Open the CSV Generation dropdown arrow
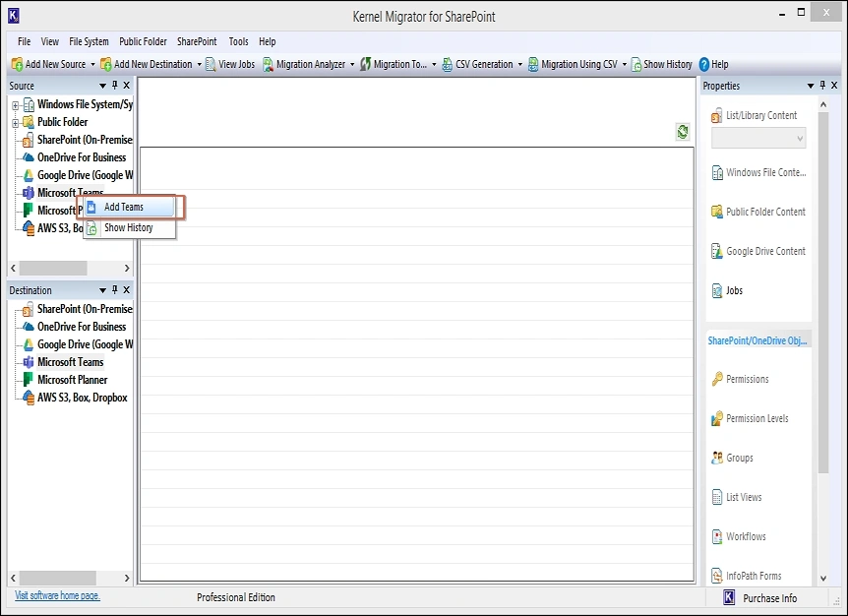This screenshot has width=848, height=616. pyautogui.click(x=519, y=64)
